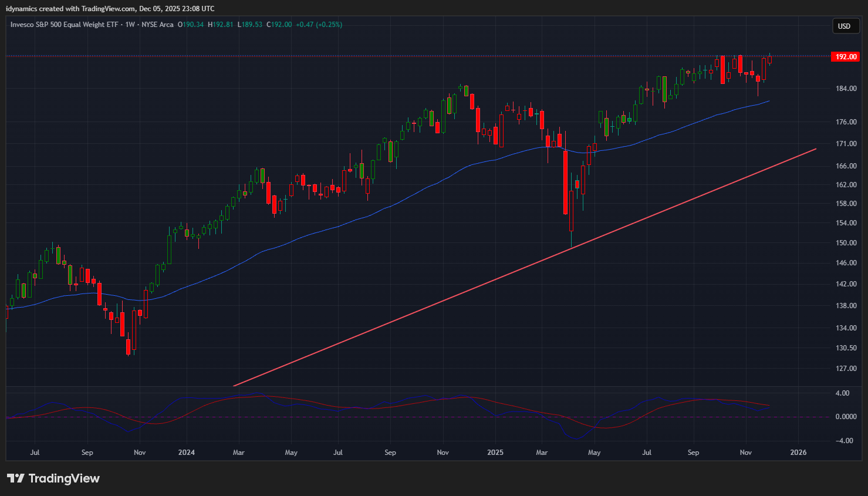Click the 1W interval label in chart legend
868x496 pixels.
130,25
